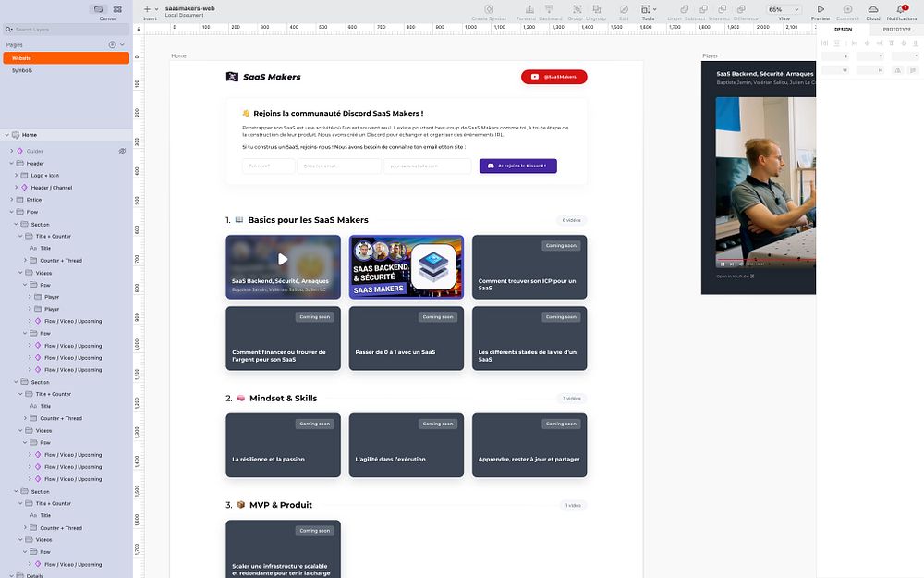The width and height of the screenshot is (924, 578).
Task: Click the Create Symbol toolbar icon
Action: pos(489,9)
